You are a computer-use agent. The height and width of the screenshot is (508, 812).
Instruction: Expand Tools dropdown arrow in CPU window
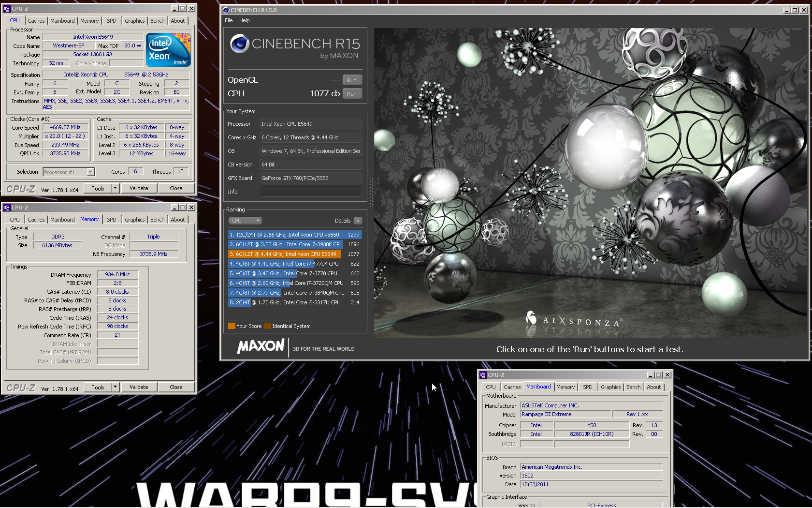tap(115, 188)
